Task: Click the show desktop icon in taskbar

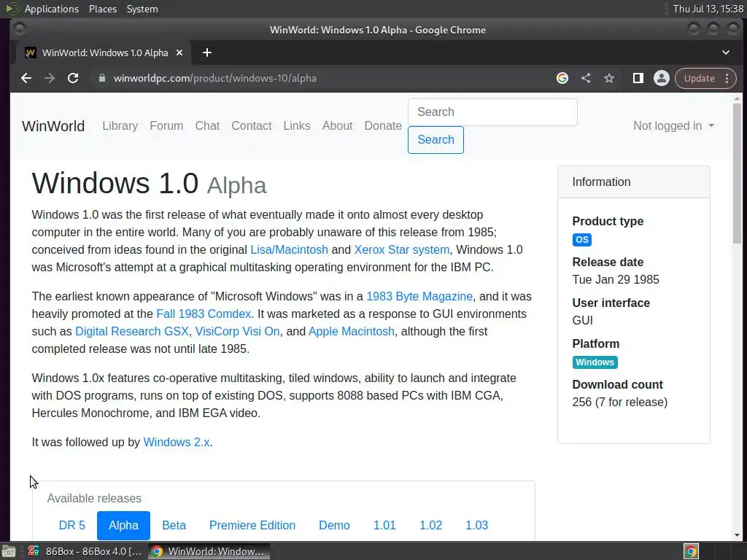Action: 9,551
